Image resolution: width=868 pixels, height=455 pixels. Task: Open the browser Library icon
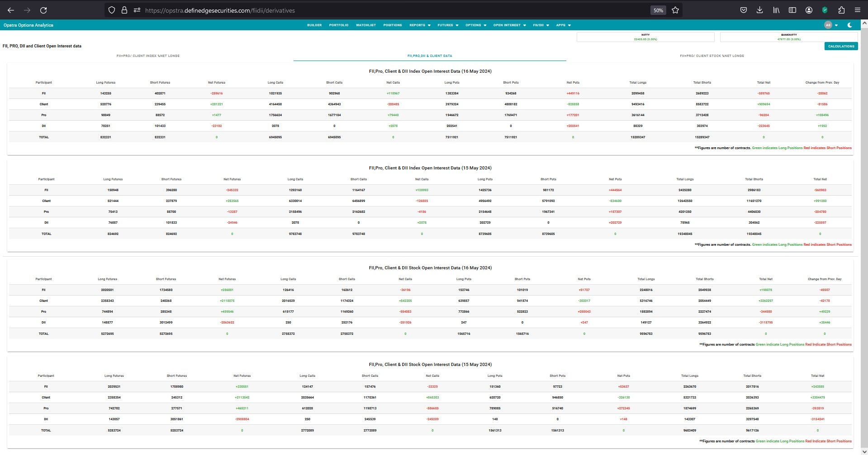pyautogui.click(x=776, y=9)
